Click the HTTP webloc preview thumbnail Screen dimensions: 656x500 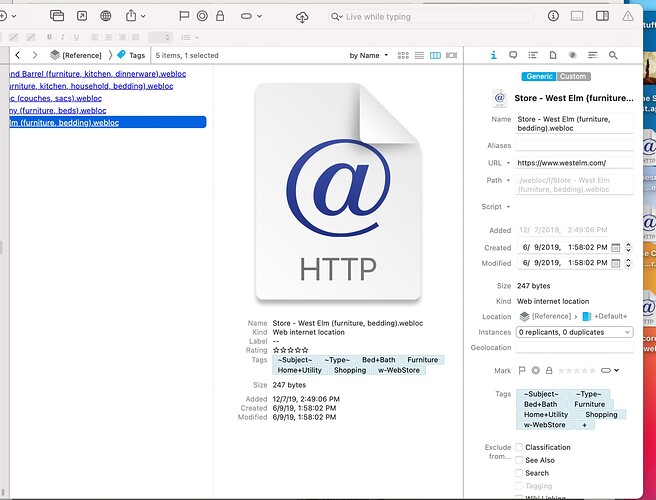[x=338, y=192]
